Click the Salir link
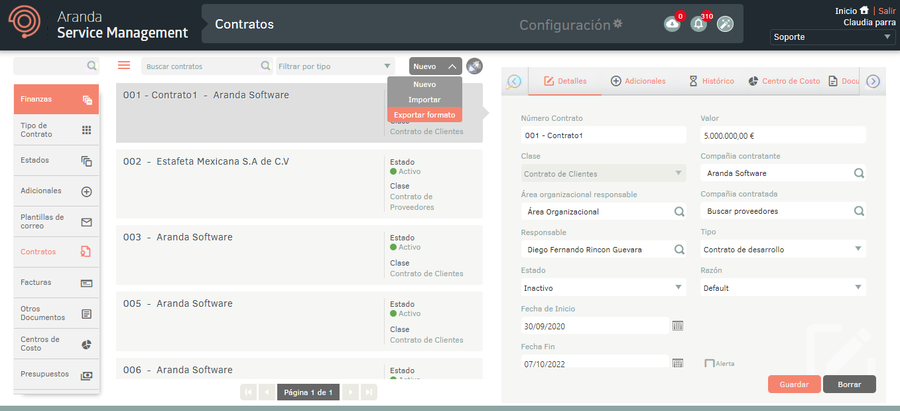Viewport: 900px width, 411px height. [x=886, y=10]
